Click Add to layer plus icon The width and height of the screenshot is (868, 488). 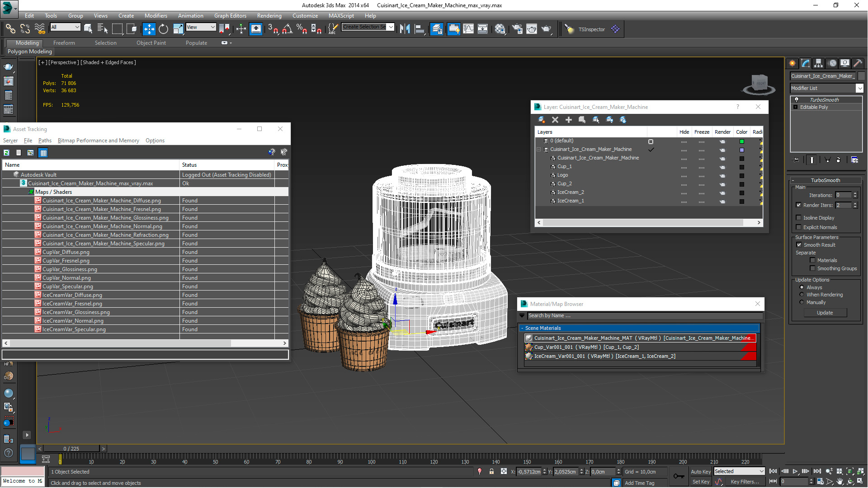tap(569, 120)
